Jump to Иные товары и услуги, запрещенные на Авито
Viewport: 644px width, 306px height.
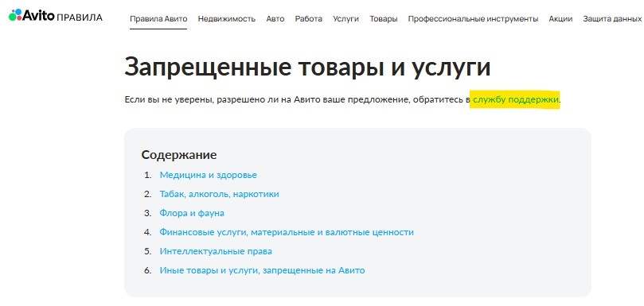(262, 271)
